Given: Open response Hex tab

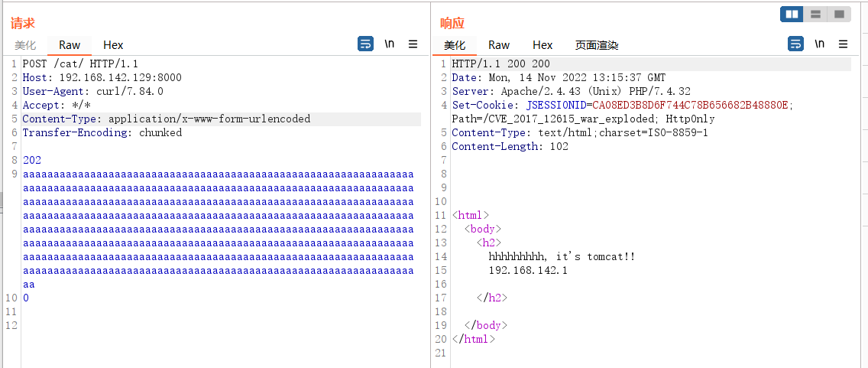Looking at the screenshot, I should (542, 45).
